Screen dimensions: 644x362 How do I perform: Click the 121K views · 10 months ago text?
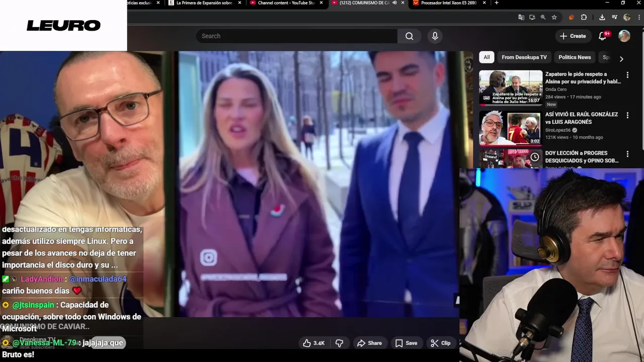(574, 137)
